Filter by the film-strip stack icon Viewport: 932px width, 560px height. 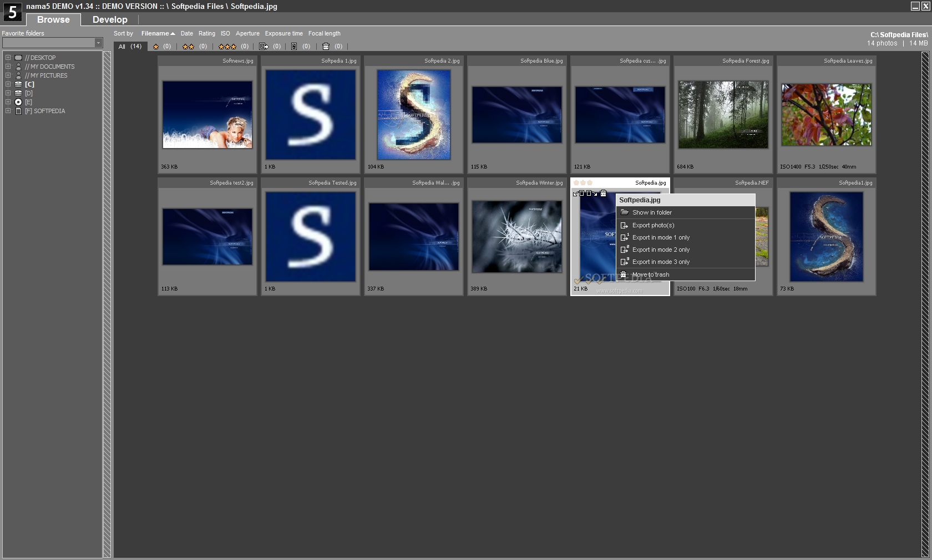pyautogui.click(x=300, y=47)
